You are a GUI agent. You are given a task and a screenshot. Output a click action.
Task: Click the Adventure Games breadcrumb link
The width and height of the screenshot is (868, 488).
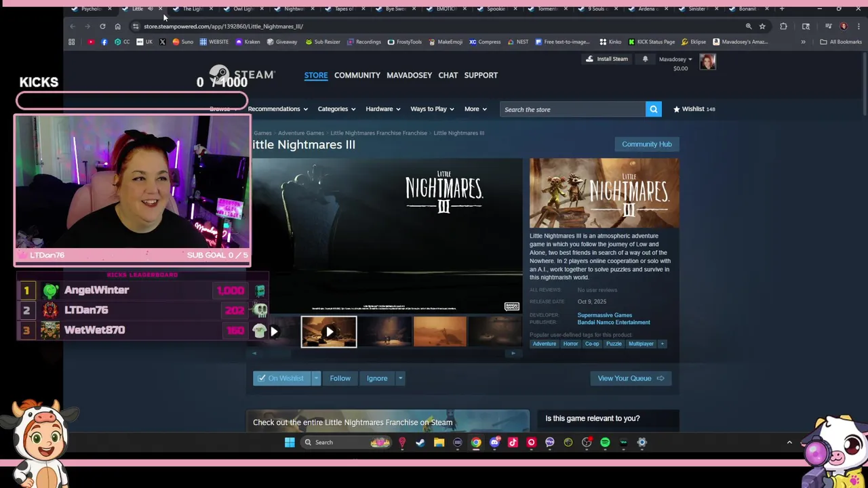tap(300, 133)
